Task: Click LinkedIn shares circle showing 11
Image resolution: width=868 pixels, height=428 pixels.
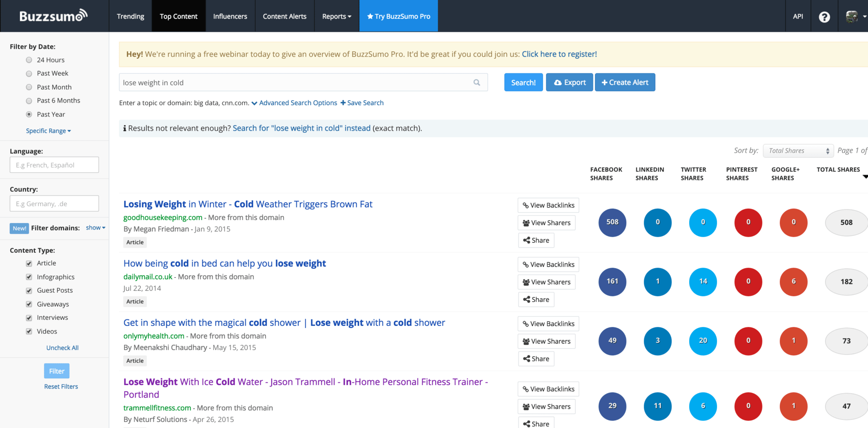Action: pyautogui.click(x=658, y=406)
